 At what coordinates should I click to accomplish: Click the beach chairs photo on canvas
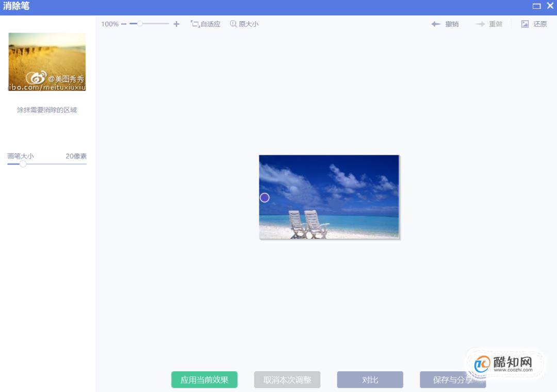click(329, 197)
